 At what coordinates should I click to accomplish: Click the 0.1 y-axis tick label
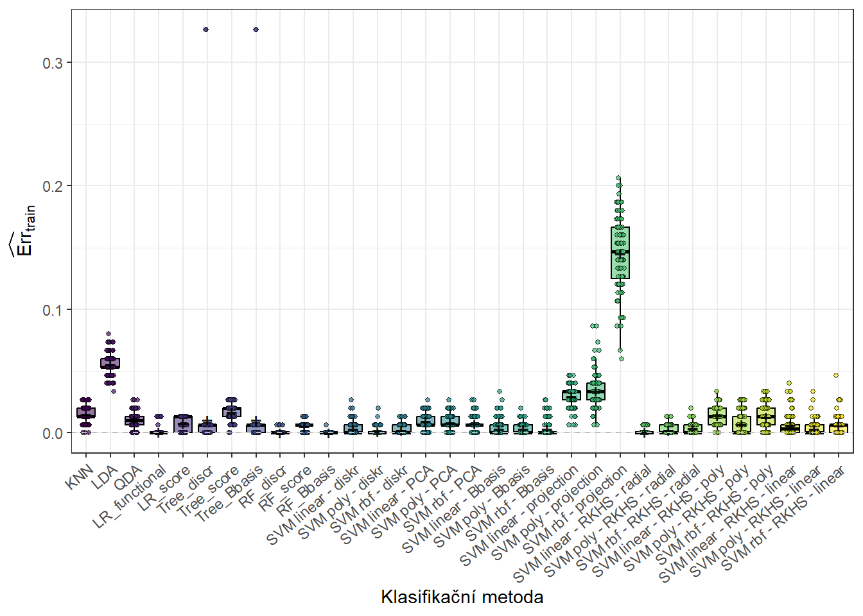(53, 310)
